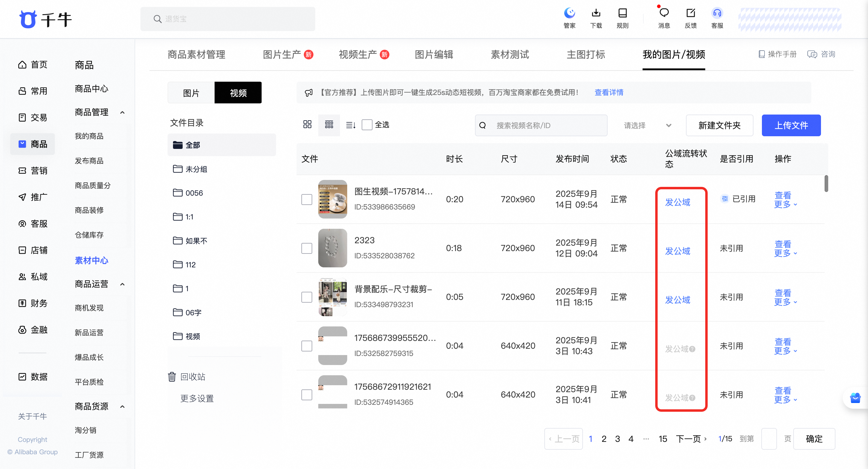Open 营销 in the left sidebar
868x469 pixels.
(x=33, y=171)
